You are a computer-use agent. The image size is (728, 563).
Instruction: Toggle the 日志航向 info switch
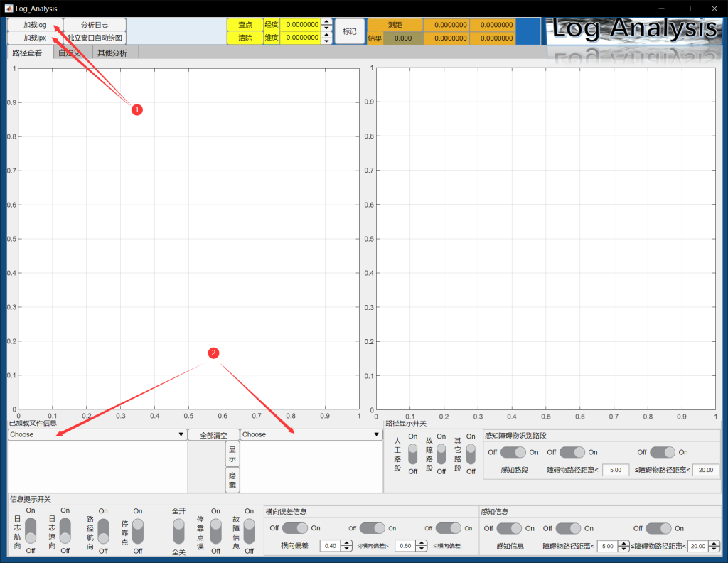point(31,530)
